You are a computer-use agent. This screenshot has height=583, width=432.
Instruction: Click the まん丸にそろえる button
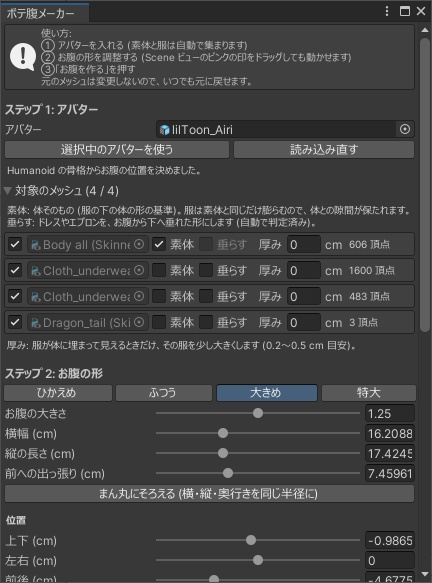tap(209, 494)
